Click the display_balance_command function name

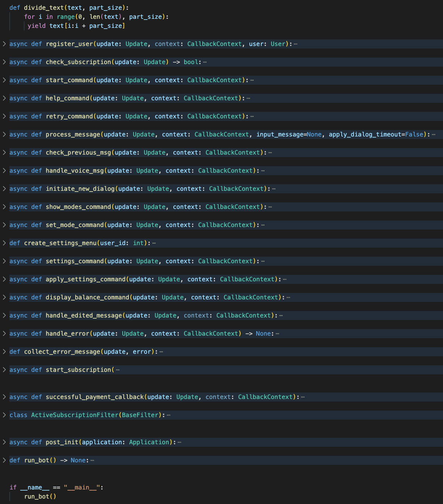pos(87,297)
